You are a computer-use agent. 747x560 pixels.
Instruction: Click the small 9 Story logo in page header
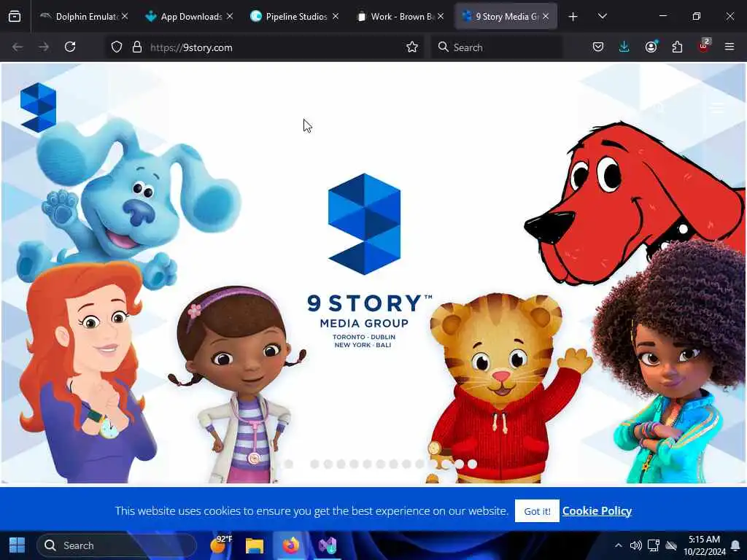click(38, 108)
